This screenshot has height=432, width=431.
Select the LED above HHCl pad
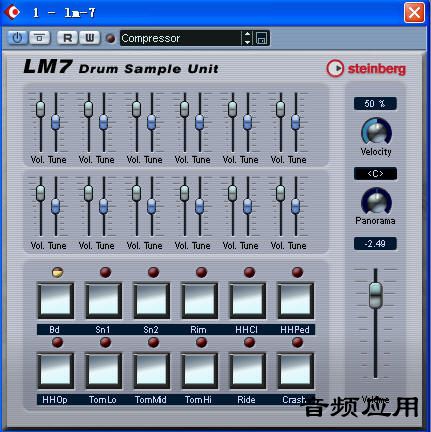249,272
